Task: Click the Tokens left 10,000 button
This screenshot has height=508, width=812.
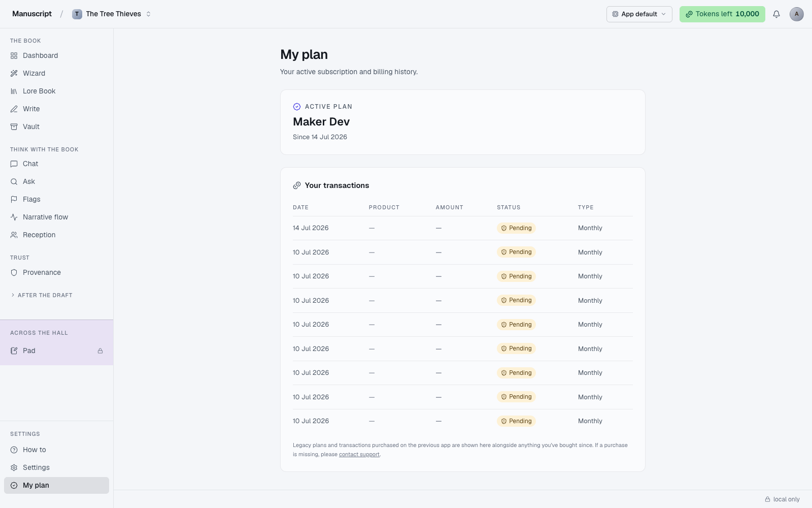Action: point(722,14)
